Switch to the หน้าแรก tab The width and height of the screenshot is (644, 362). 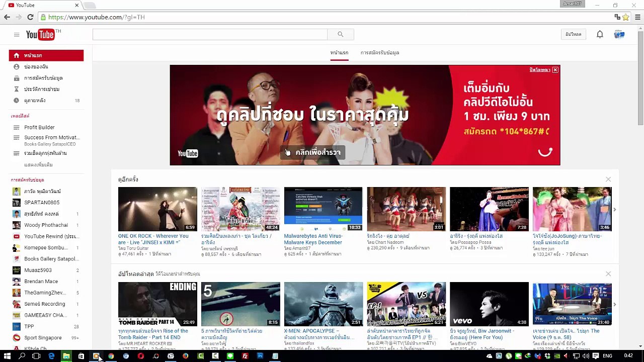339,52
